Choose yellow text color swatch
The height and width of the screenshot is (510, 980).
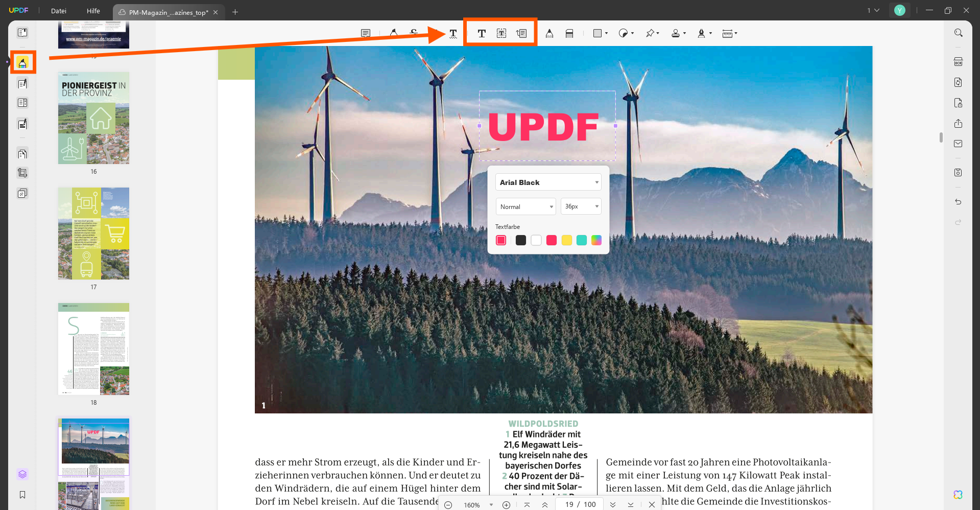(567, 240)
